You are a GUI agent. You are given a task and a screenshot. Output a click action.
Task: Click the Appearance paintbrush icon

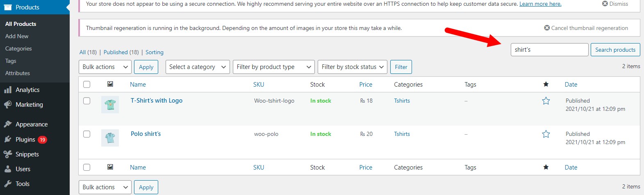coord(8,124)
